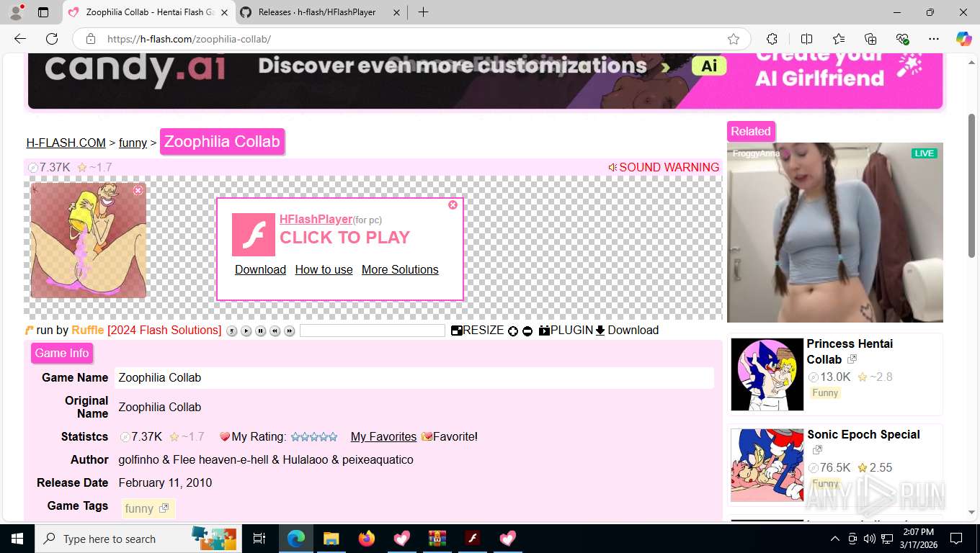
Task: Click the browser profile avatar
Action: click(x=15, y=12)
